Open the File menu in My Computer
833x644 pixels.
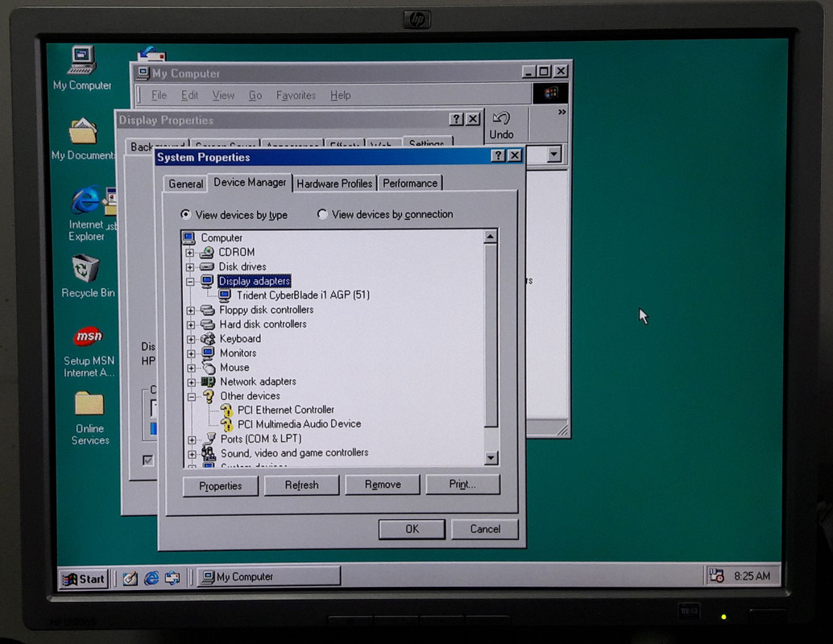[x=159, y=95]
